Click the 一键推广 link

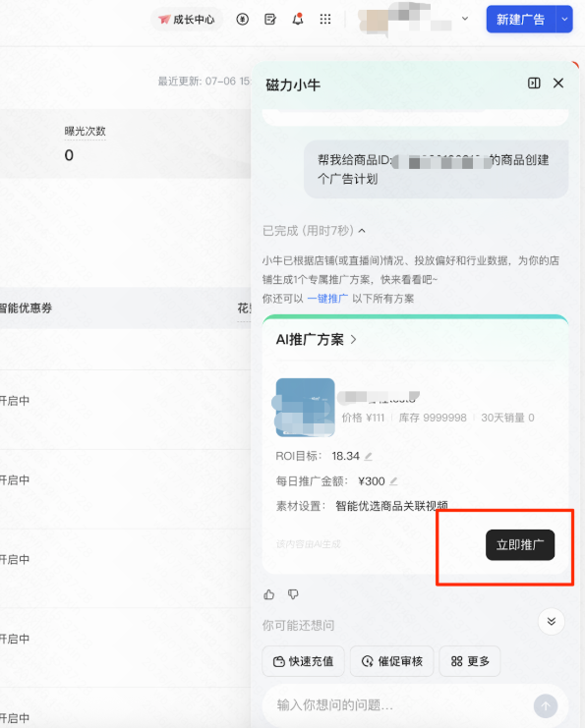click(x=327, y=299)
